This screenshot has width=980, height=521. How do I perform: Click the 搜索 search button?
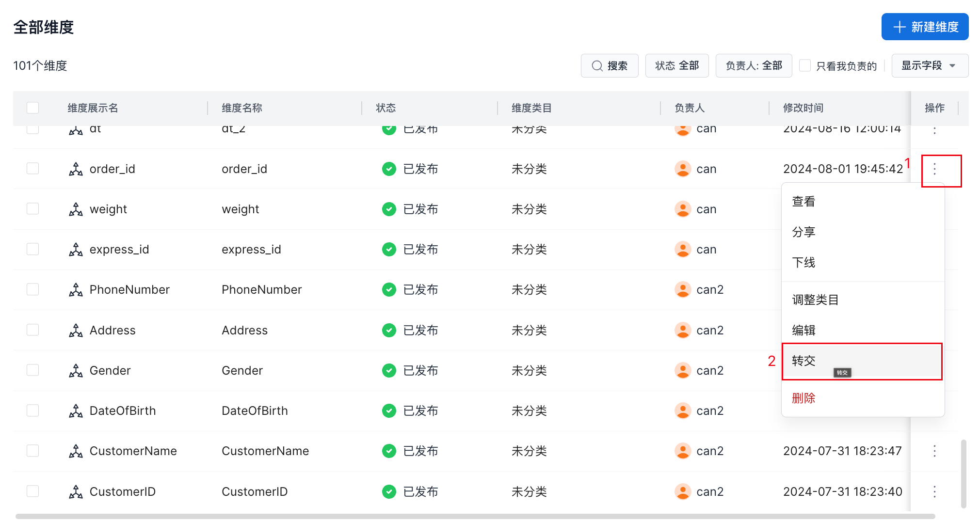click(610, 65)
